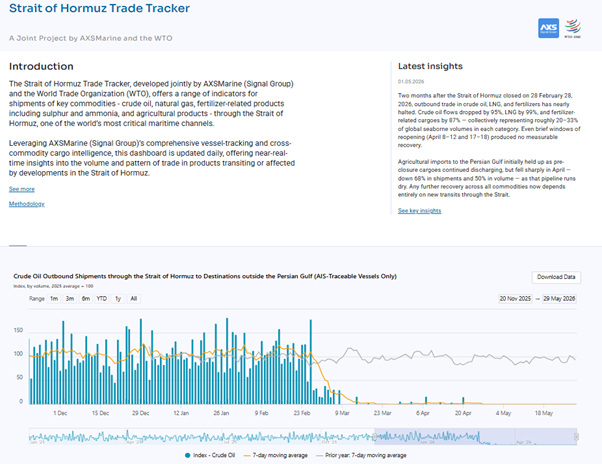Click the 18 May axis label
The image size is (602, 464).
pyautogui.click(x=544, y=413)
